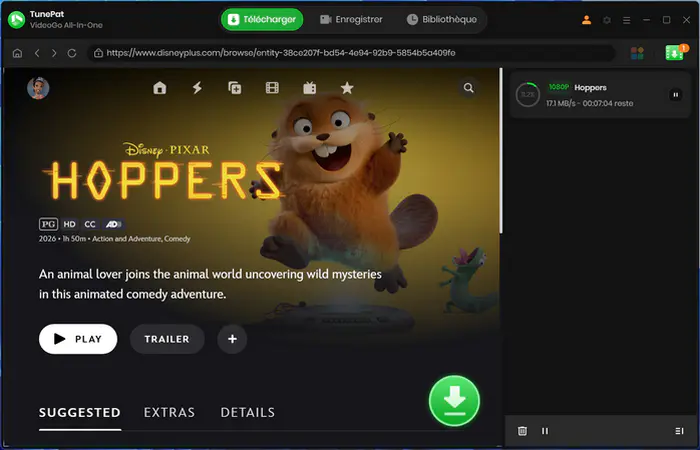This screenshot has width=700, height=450.
Task: Click the download speed and time remaining text
Action: [x=590, y=104]
